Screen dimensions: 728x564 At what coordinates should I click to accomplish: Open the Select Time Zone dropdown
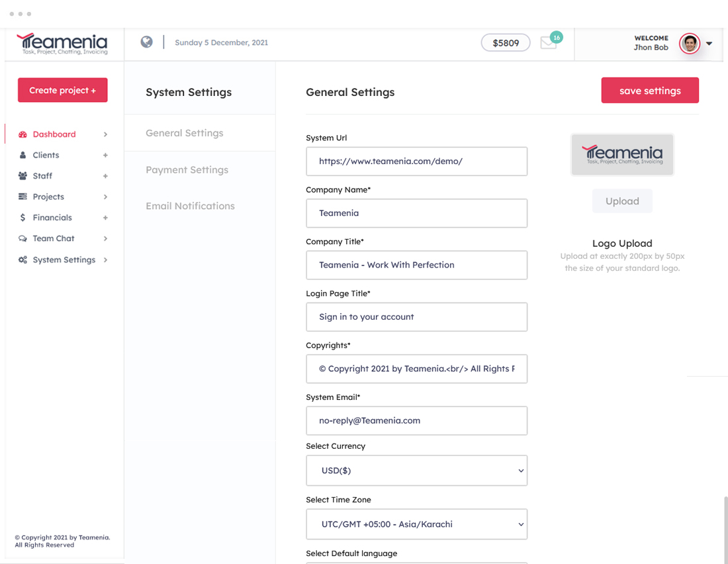[416, 524]
